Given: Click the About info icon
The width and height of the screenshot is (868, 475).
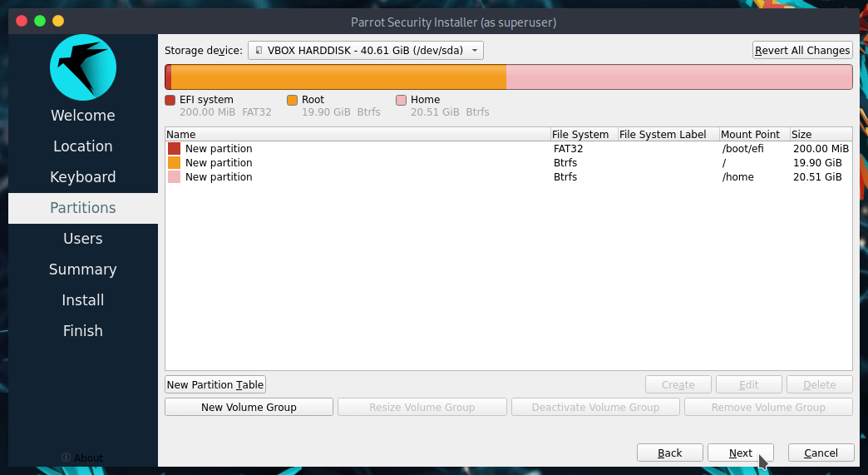Looking at the screenshot, I should coord(67,458).
